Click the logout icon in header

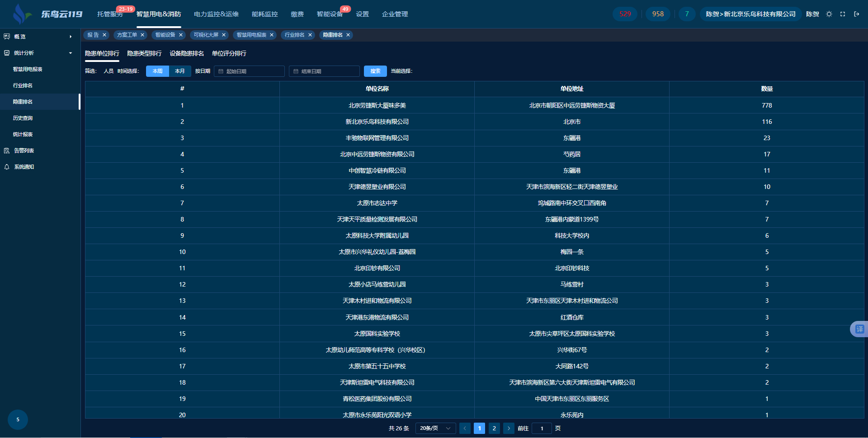[856, 14]
